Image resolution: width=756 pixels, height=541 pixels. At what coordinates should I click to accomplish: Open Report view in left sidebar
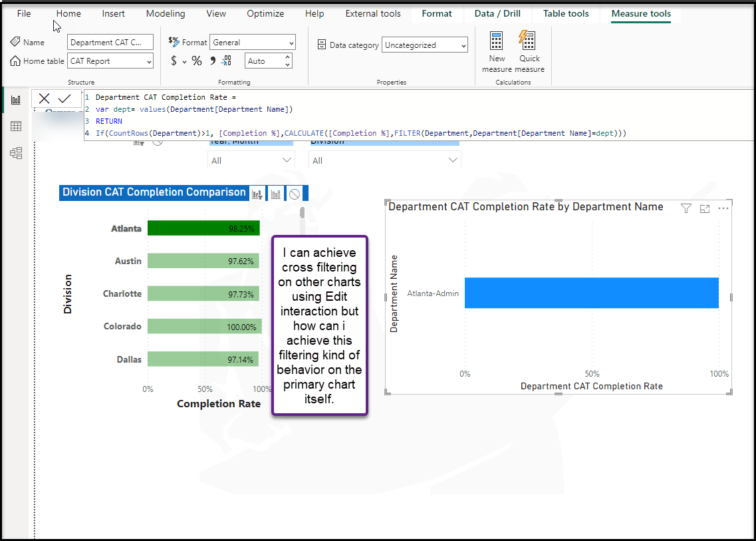[16, 100]
